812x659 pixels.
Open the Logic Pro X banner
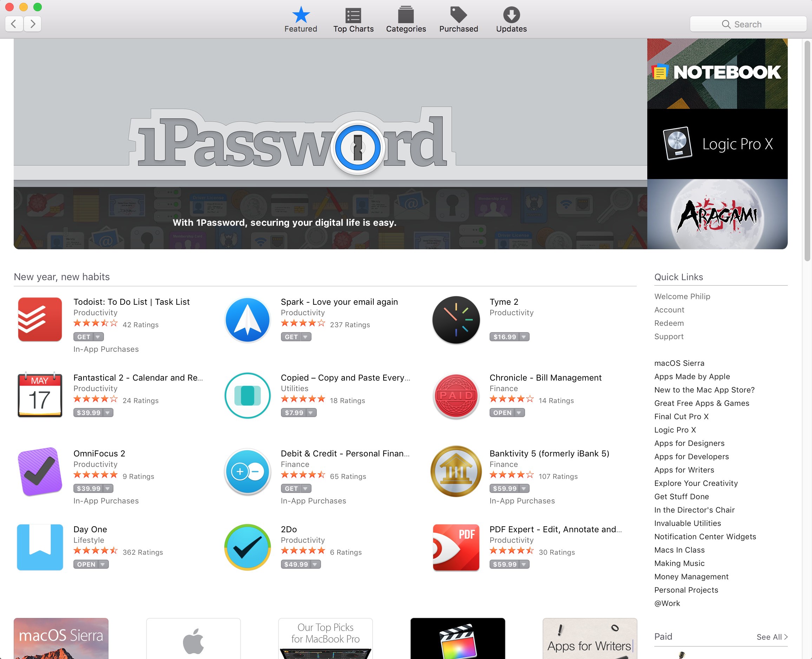pos(717,144)
